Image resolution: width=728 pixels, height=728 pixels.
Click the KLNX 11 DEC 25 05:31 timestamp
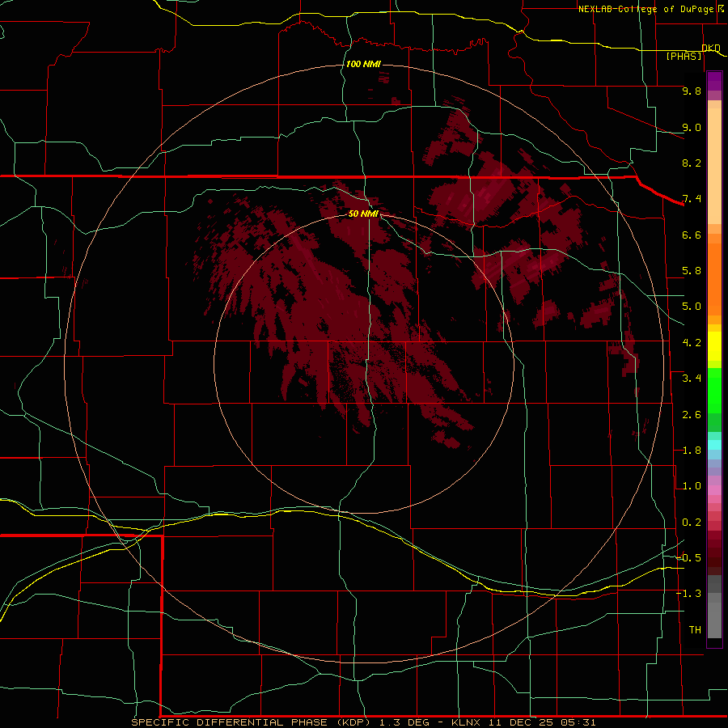pyautogui.click(x=523, y=722)
